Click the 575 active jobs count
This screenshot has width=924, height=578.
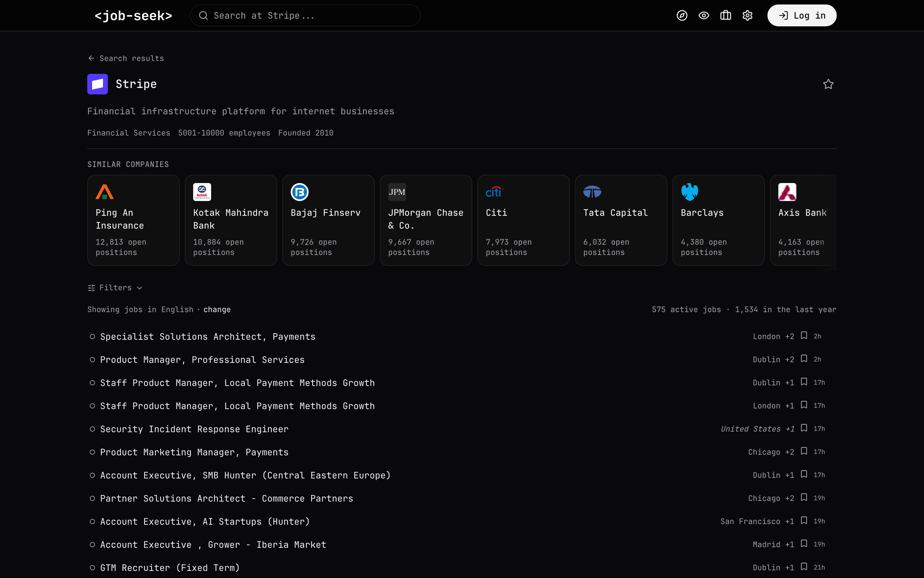click(x=686, y=310)
